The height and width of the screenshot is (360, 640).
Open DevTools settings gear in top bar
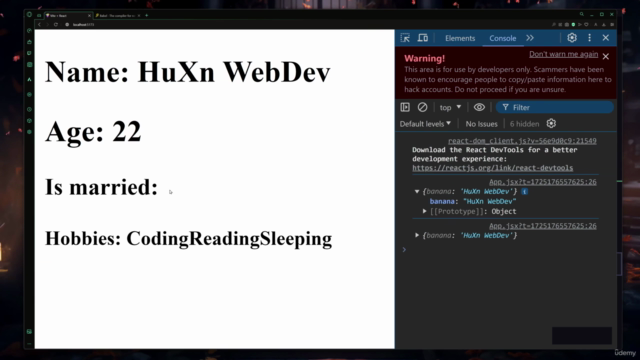click(x=572, y=38)
